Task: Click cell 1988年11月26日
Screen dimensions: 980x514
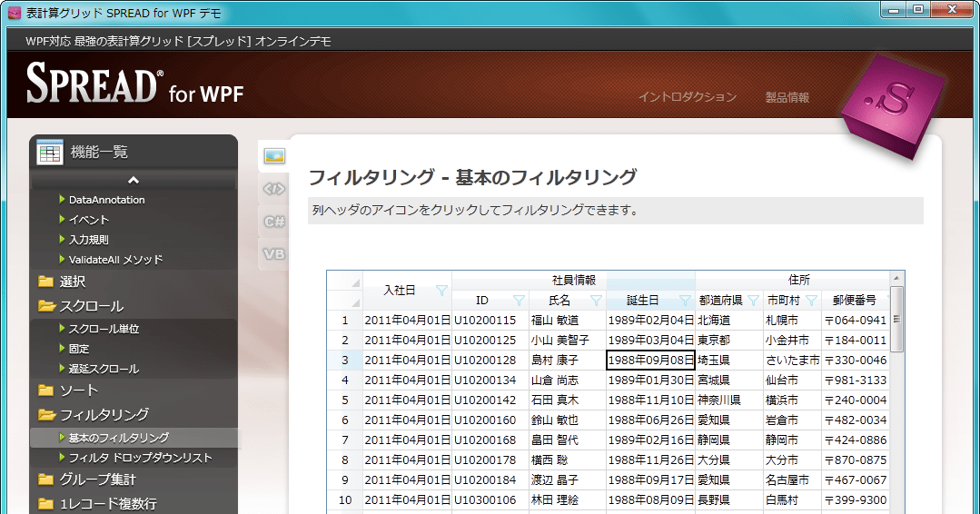Action: [x=650, y=460]
